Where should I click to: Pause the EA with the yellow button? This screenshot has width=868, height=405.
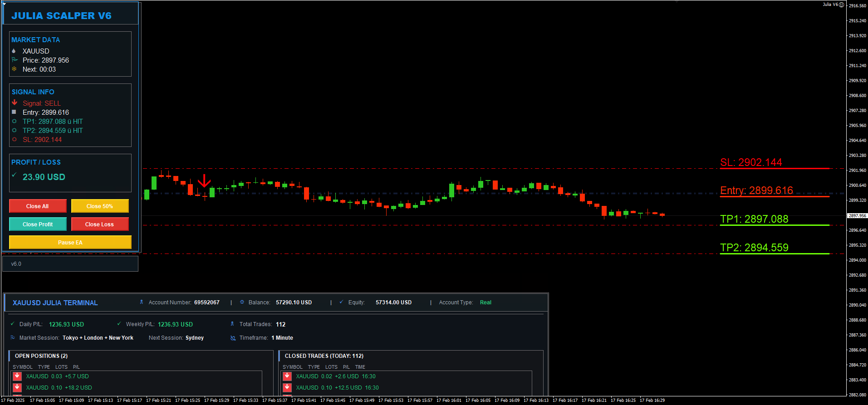[70, 242]
